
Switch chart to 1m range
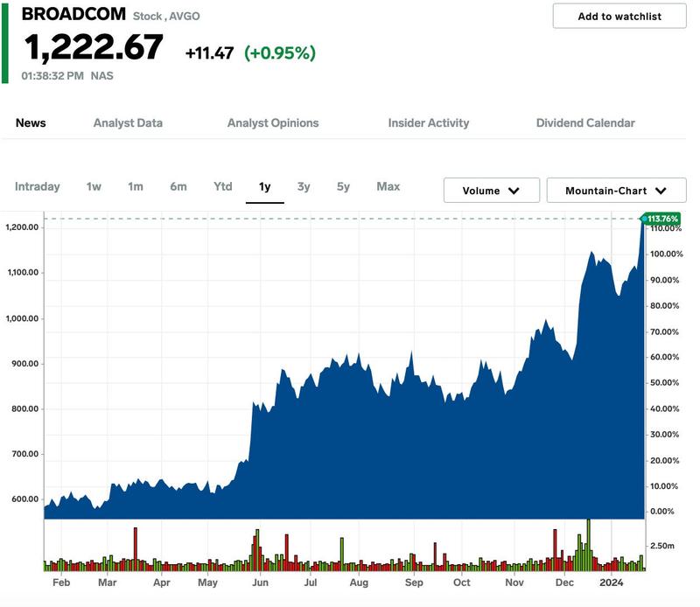[136, 186]
